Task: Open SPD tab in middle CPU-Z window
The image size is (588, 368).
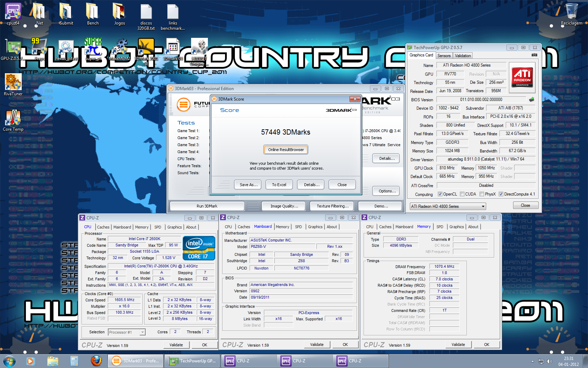Action: click(x=299, y=227)
